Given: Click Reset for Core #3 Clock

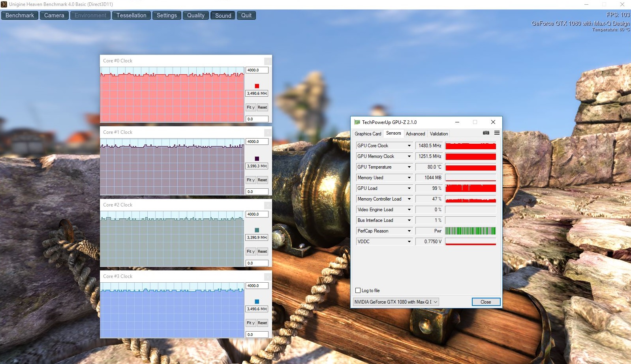Looking at the screenshot, I should tap(263, 323).
